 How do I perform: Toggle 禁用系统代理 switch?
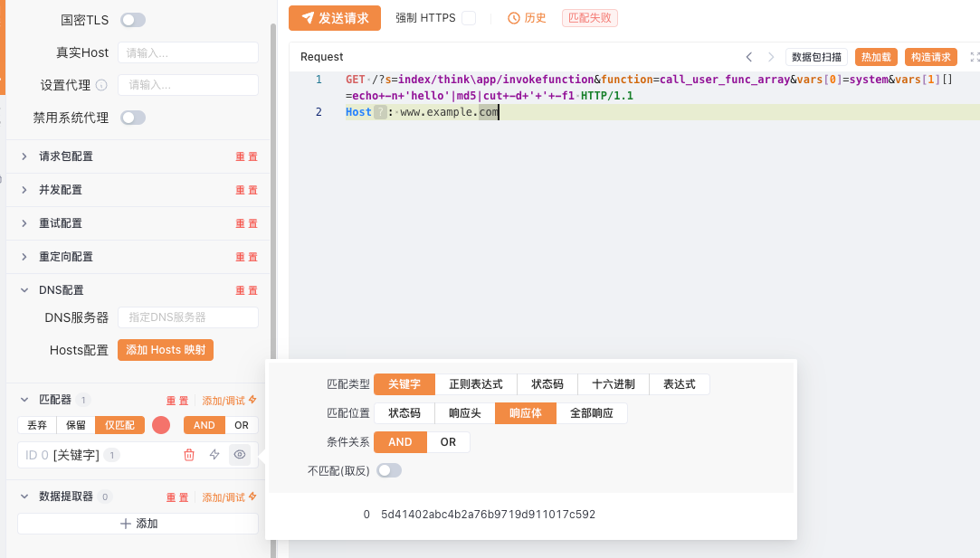(x=133, y=118)
